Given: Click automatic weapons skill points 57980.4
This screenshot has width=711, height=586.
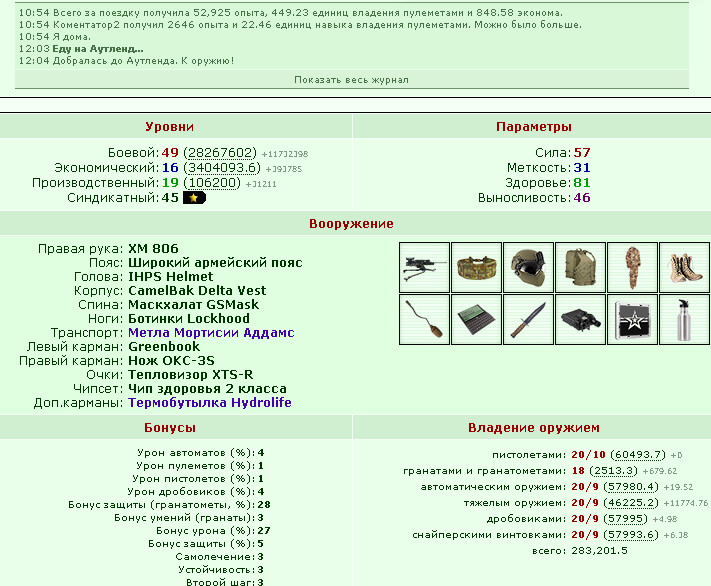Looking at the screenshot, I should 631,487.
